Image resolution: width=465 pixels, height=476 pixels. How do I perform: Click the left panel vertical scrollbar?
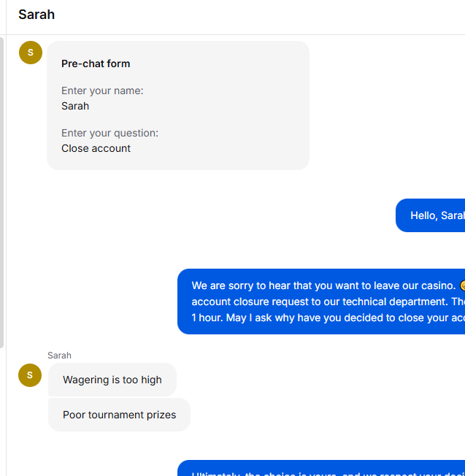tap(1, 193)
